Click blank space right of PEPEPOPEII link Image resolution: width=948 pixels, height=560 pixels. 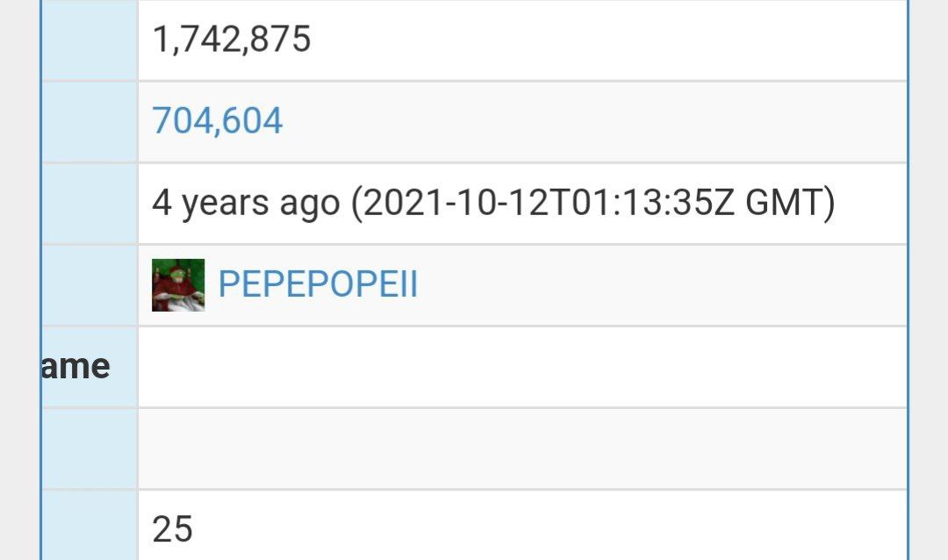[x=662, y=285]
